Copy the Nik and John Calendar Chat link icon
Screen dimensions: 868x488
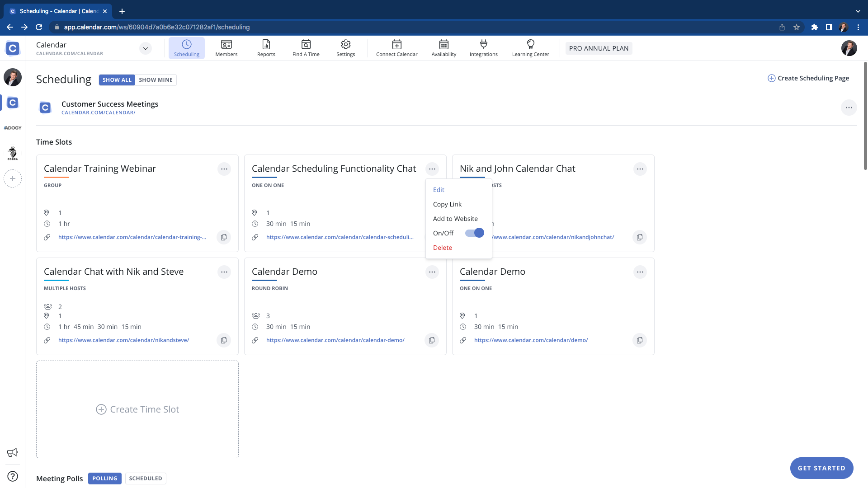[640, 237]
